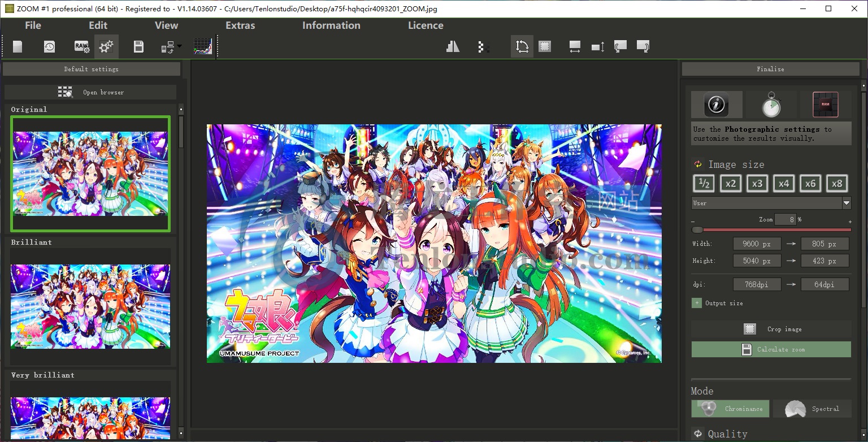
Task: Select the rotate-arrows square toolbar icon
Action: pyautogui.click(x=522, y=46)
